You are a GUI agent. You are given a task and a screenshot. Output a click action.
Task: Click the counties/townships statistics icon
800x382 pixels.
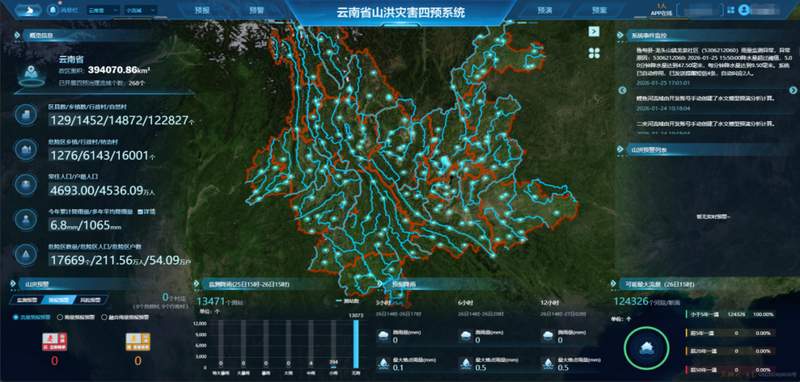click(25, 114)
